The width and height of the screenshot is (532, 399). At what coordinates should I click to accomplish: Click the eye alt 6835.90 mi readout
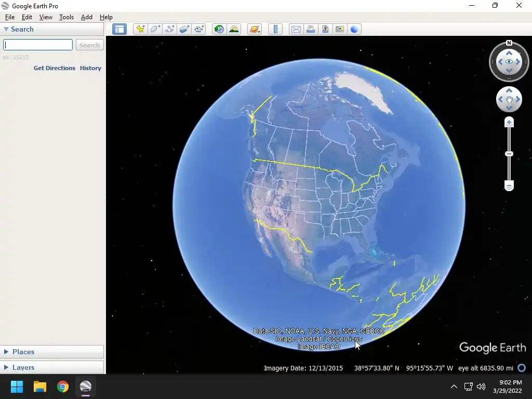486,368
